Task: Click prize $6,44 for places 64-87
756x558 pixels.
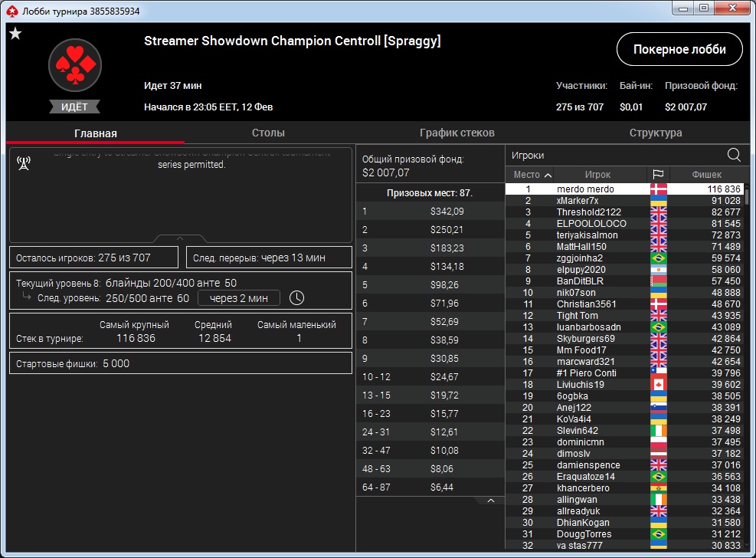Action: pyautogui.click(x=442, y=487)
